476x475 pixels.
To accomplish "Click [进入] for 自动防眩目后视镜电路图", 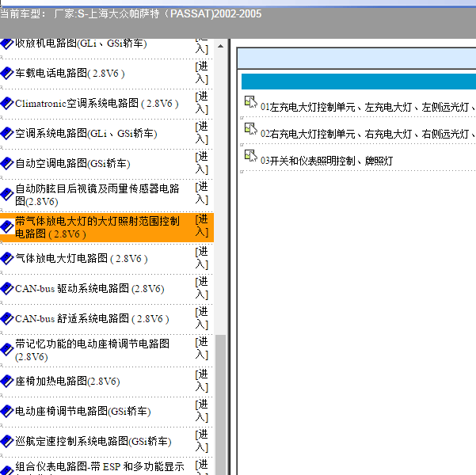I will point(202,193).
